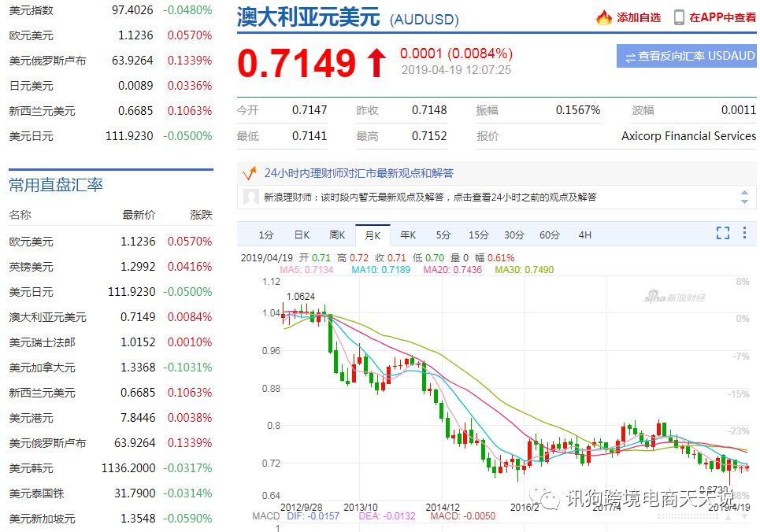Click the swap arrows icon on USDAUD button

point(630,57)
